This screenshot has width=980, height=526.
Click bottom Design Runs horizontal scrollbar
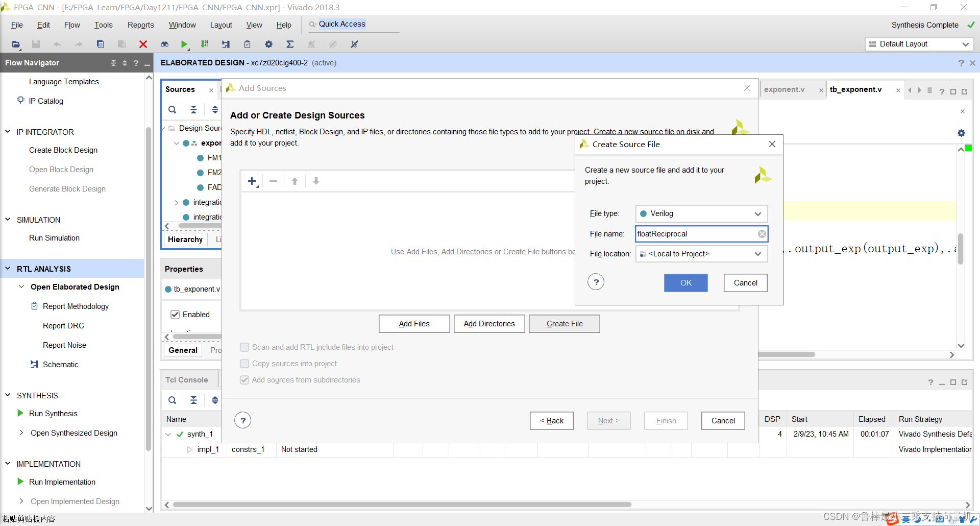(402, 505)
